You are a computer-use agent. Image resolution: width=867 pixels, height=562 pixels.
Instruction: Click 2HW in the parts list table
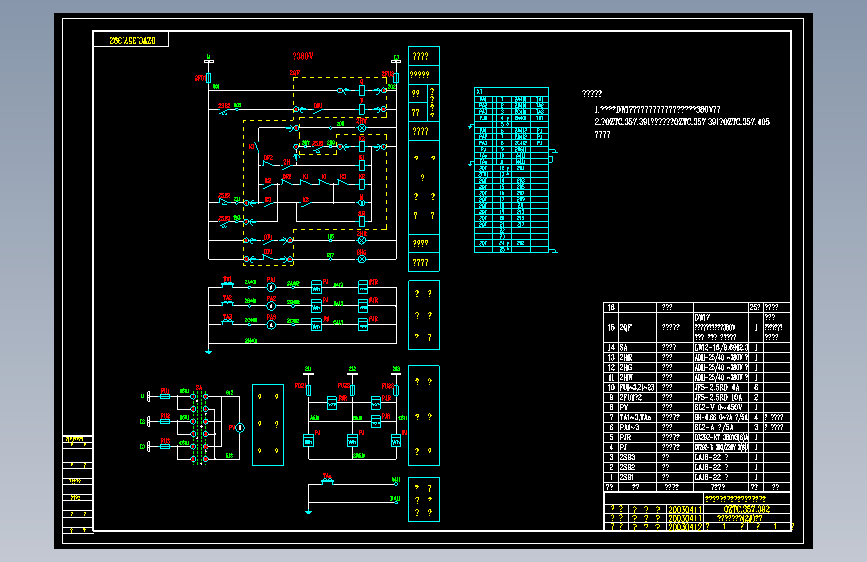pos(626,378)
